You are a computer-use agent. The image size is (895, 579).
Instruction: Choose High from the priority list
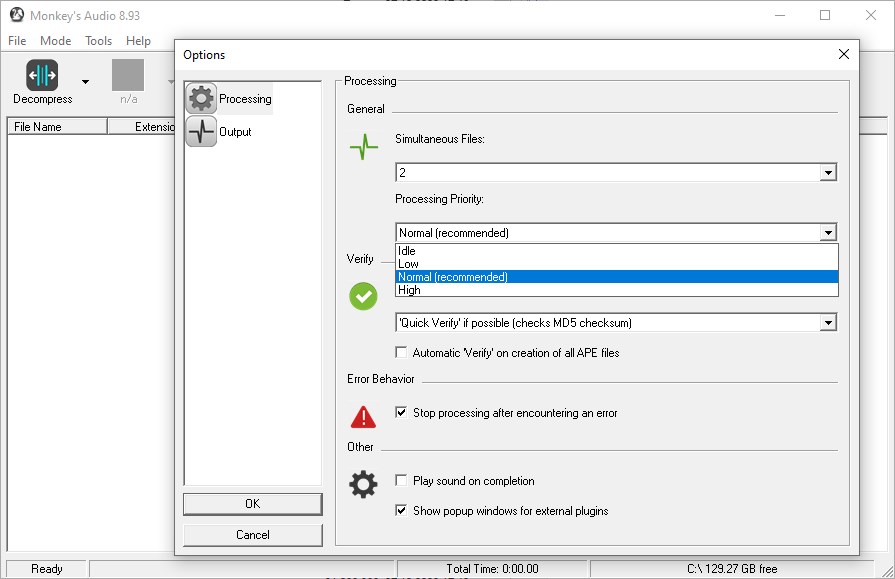pos(410,290)
